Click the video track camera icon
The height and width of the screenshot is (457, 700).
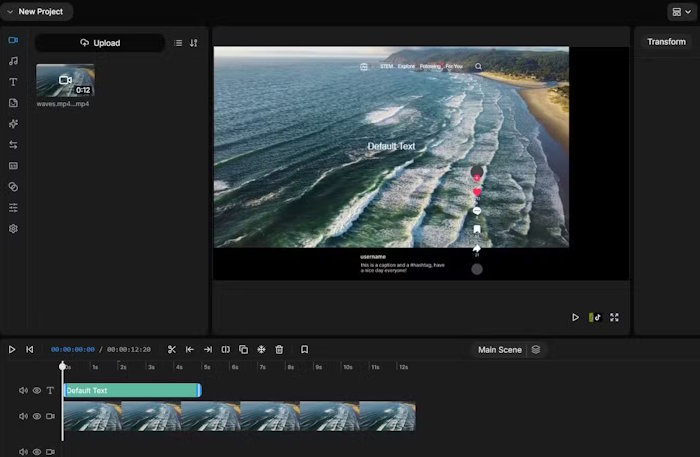coord(50,416)
